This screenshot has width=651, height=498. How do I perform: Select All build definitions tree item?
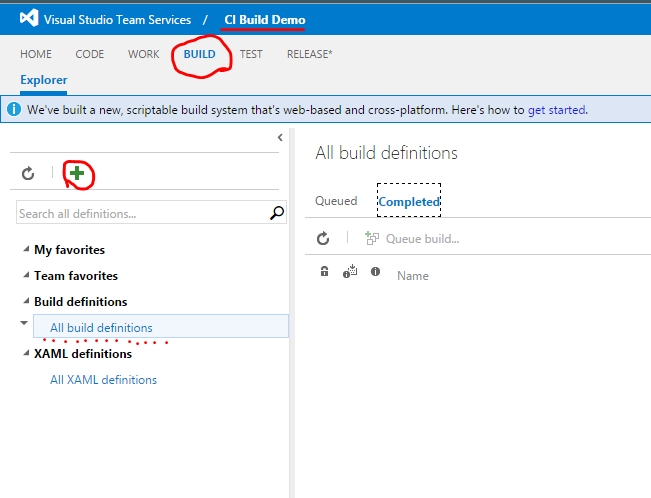point(161,326)
